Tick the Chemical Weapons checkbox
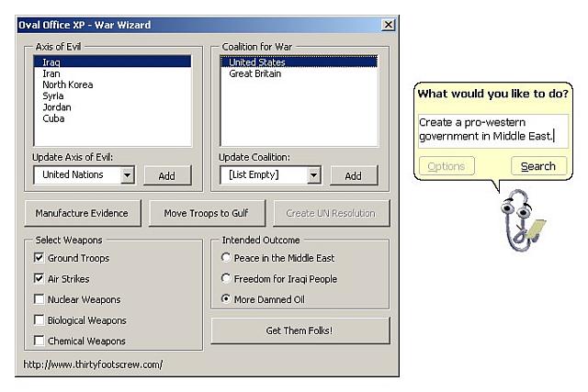Viewport: 588px width, 392px height. (x=39, y=341)
